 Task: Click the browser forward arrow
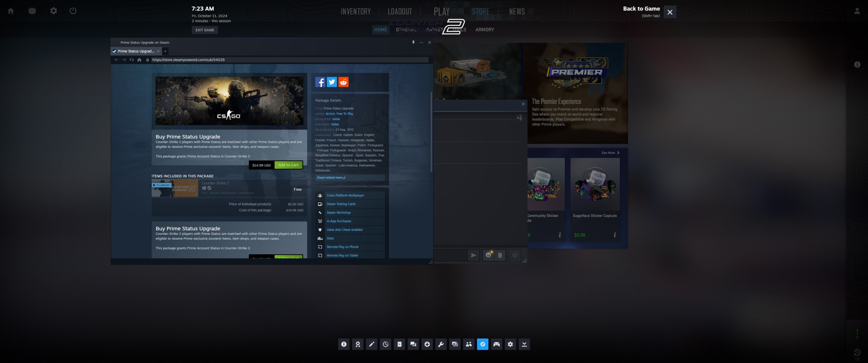(x=124, y=60)
